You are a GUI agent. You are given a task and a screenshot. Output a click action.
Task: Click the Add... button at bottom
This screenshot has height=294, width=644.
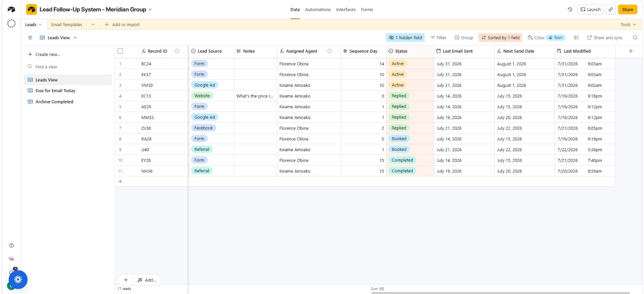(x=147, y=280)
